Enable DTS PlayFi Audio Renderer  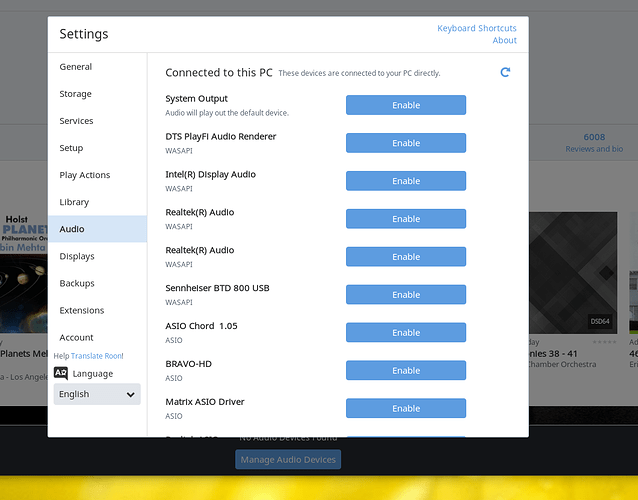[x=406, y=143]
